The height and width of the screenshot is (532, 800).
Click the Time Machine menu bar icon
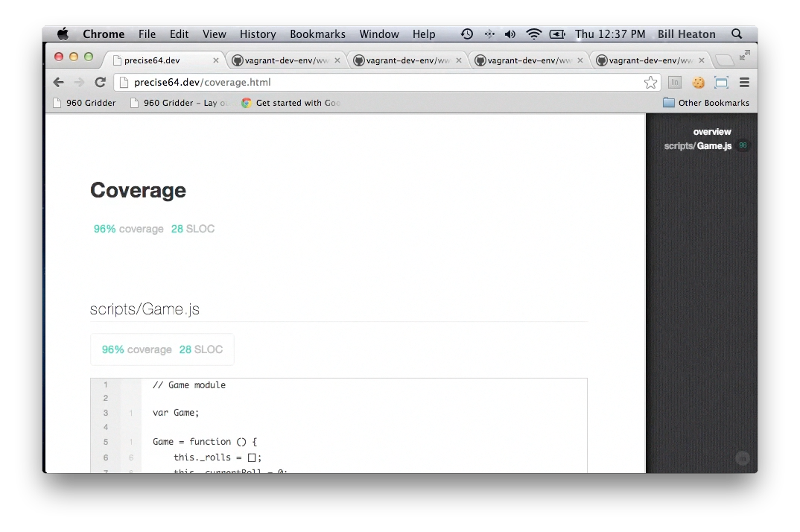point(467,34)
